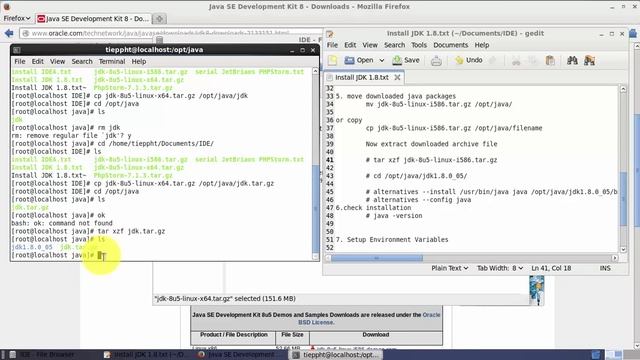Click gedit vertical scrollbar up arrow

click(623, 89)
